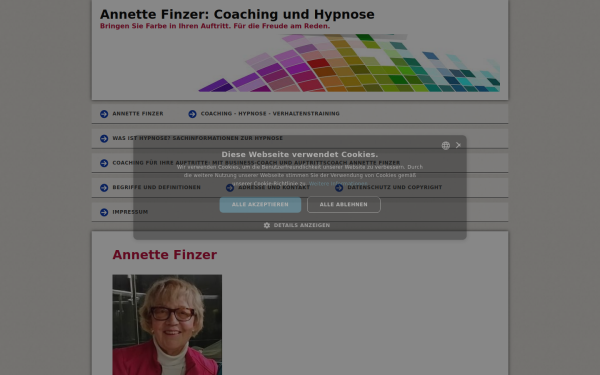
Task: Open Coaching - Hypnose - Verhaltenstraining menu item
Action: [270, 114]
